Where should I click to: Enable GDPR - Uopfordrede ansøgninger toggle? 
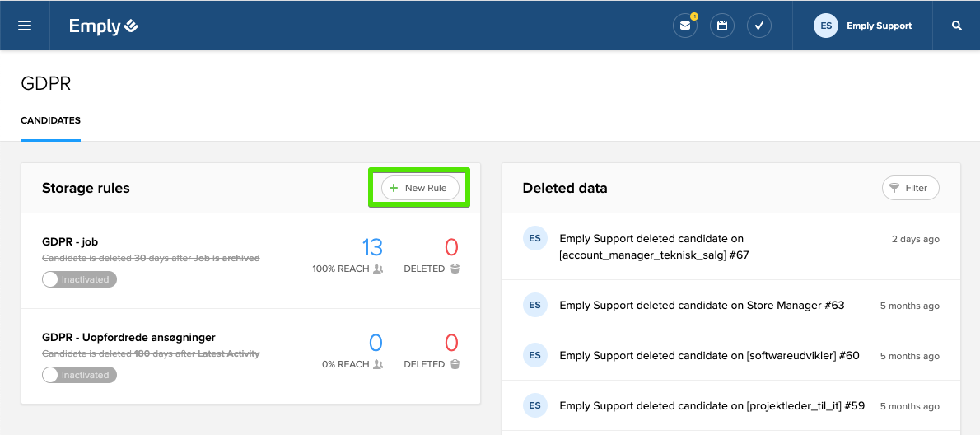[x=79, y=375]
